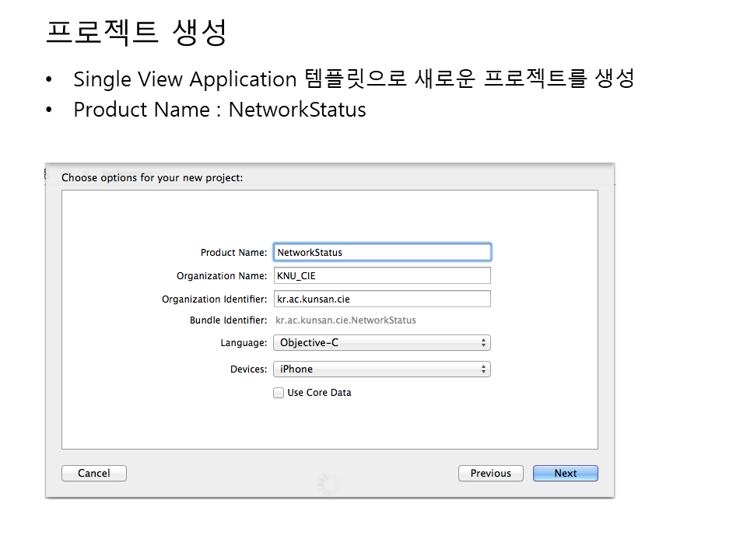Image resolution: width=747 pixels, height=560 pixels.
Task: Click the "Product Name:" label
Action: click(233, 253)
